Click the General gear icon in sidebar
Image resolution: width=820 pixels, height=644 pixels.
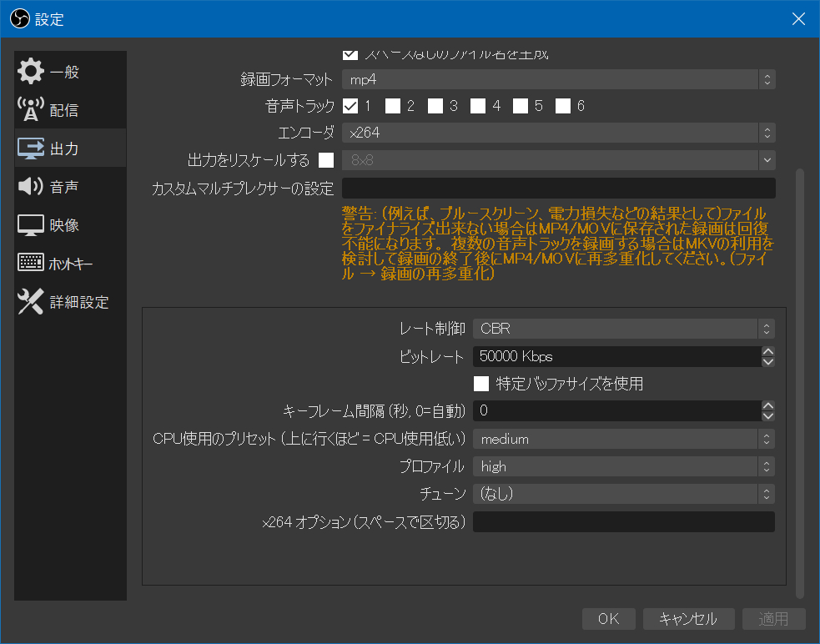click(x=30, y=71)
